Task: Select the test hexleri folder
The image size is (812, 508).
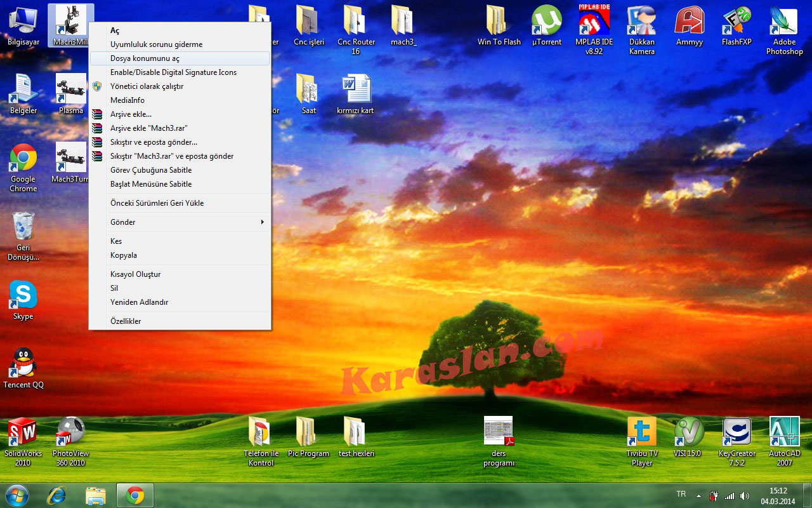Action: (x=356, y=437)
